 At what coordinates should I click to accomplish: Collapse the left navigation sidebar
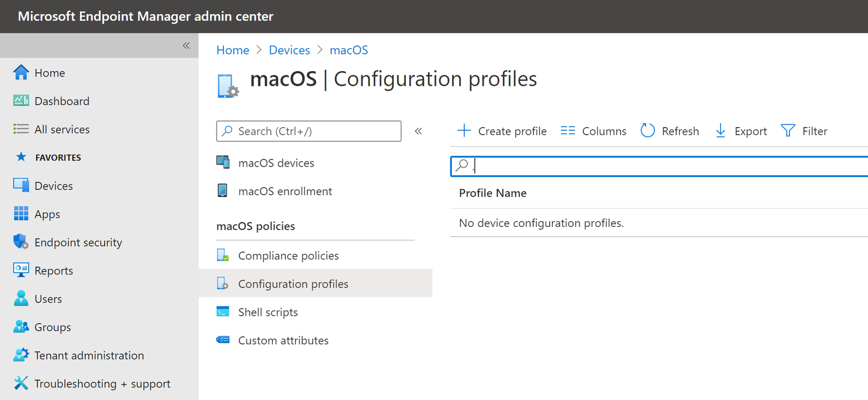pyautogui.click(x=186, y=45)
